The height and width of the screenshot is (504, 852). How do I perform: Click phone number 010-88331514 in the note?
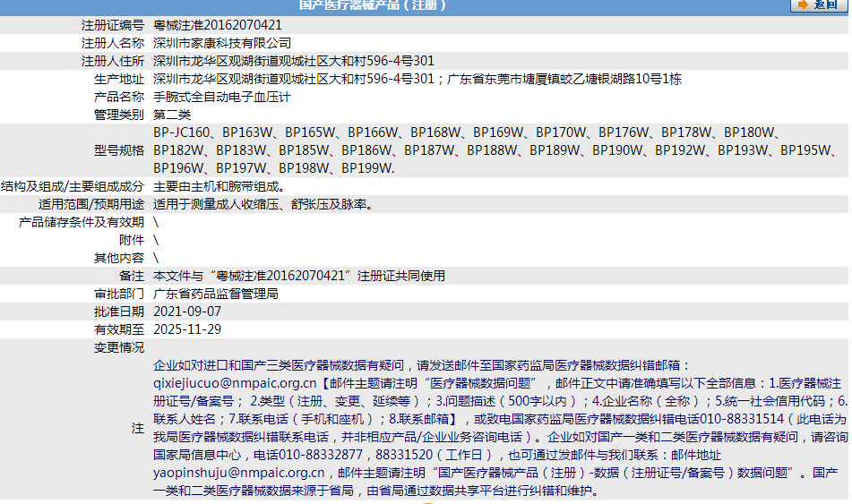point(741,419)
